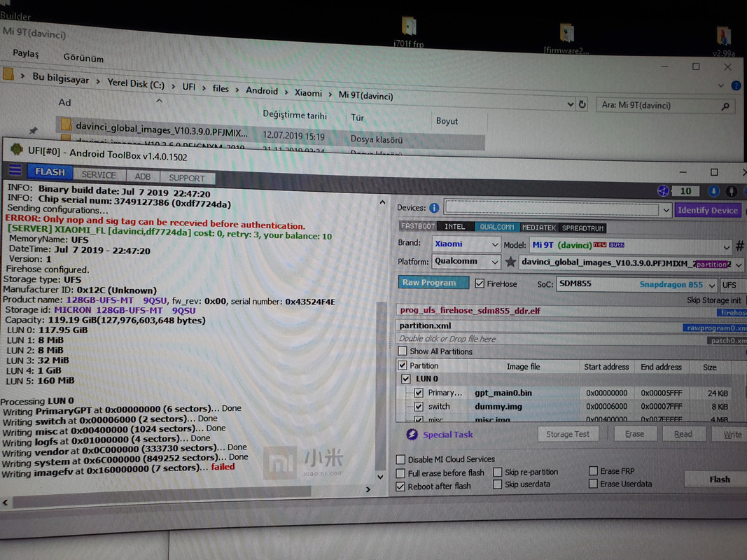Switch to the SUPPORT tab
The width and height of the screenshot is (747, 560).
coord(187,178)
